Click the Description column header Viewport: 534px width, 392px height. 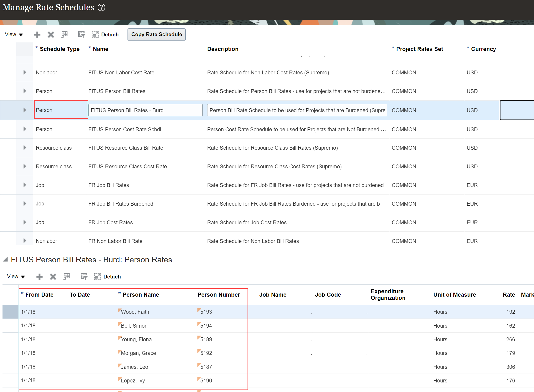click(223, 49)
